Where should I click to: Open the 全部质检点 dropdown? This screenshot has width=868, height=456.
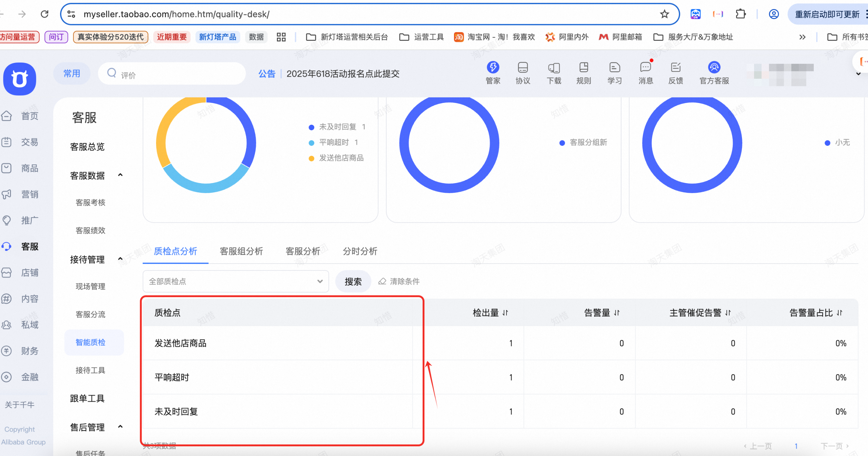[235, 282]
